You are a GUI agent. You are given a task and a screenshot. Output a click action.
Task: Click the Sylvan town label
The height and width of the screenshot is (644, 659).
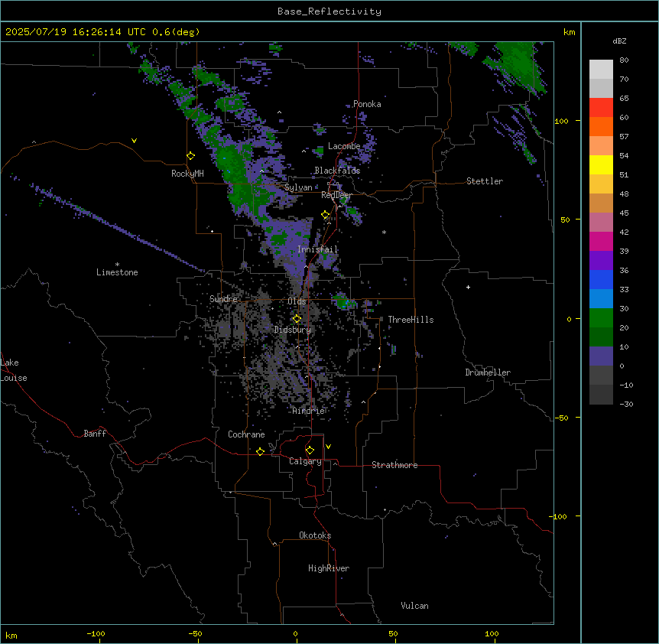[298, 187]
